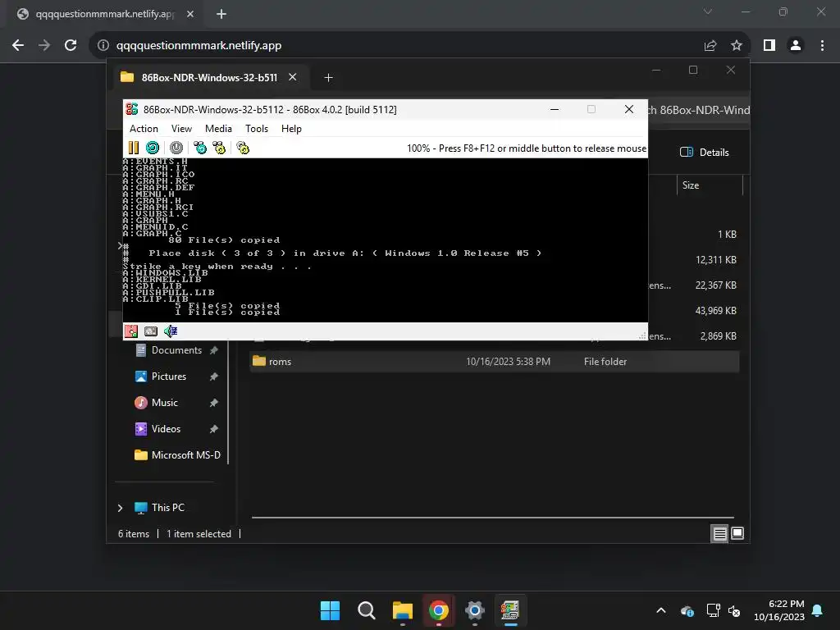Switch Explorer to large thumbnails view
This screenshot has width=840, height=630.
(737, 533)
